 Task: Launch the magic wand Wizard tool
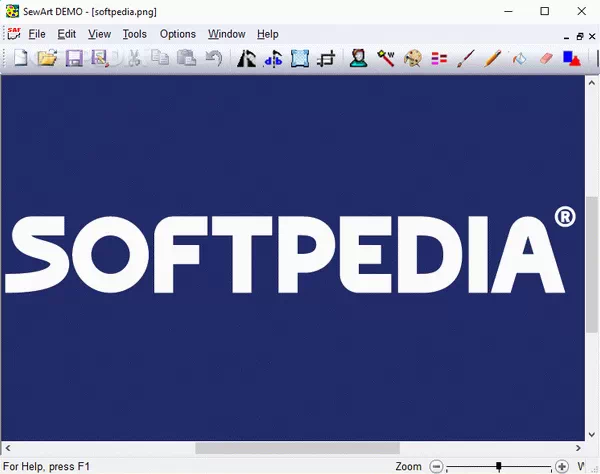coord(386,59)
